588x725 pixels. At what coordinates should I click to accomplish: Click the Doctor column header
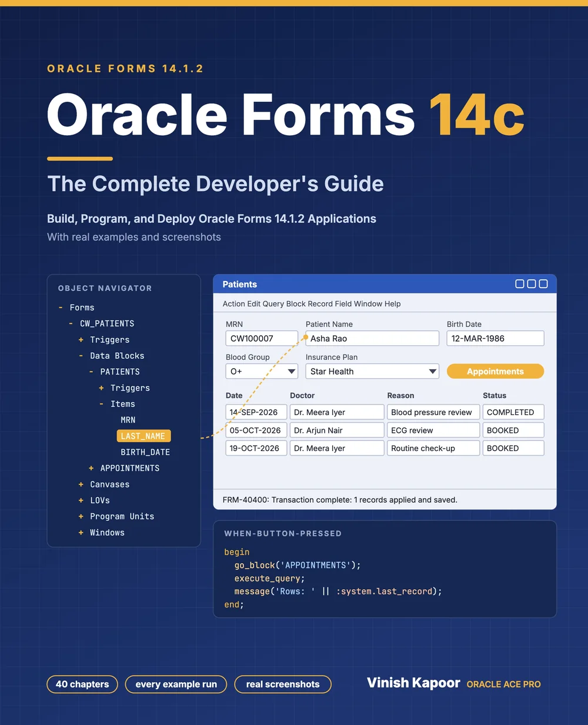click(x=302, y=396)
